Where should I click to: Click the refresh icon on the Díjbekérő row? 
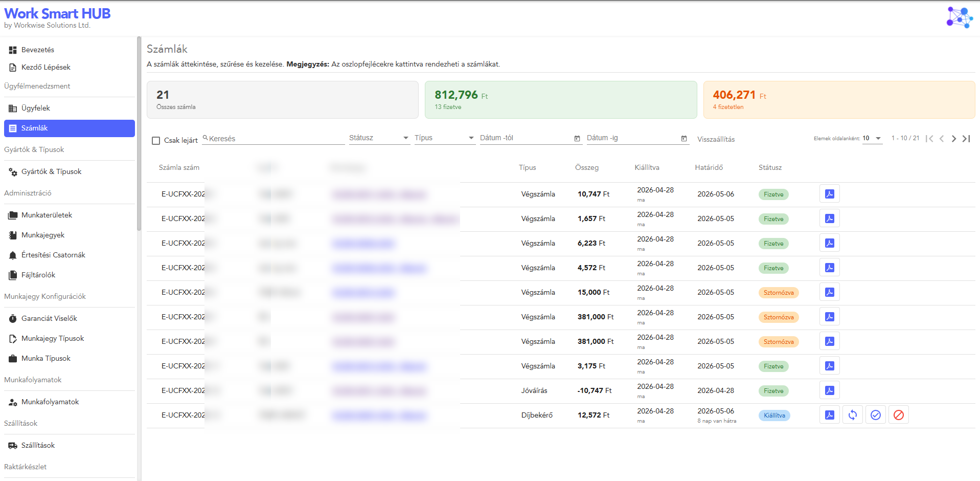point(852,415)
